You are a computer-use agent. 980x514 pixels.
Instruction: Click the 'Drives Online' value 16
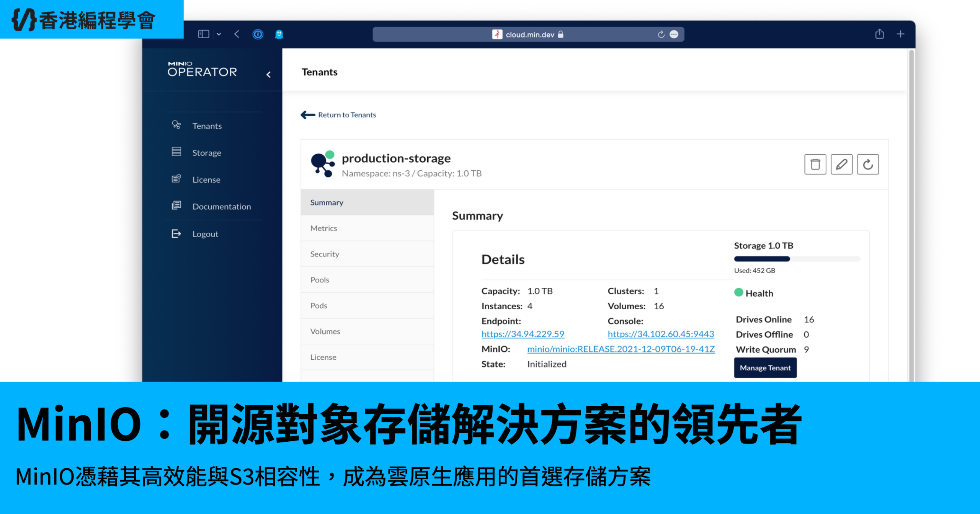[809, 320]
